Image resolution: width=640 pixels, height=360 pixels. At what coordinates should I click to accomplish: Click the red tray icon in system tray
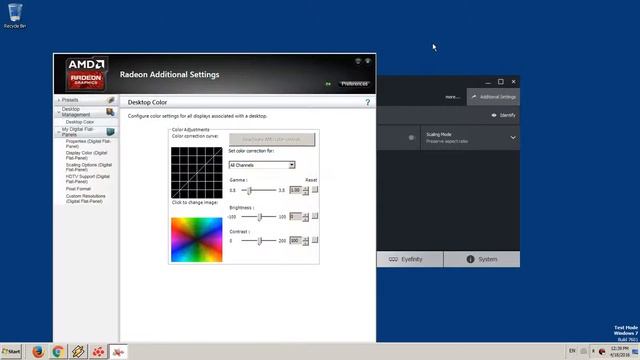tap(602, 351)
